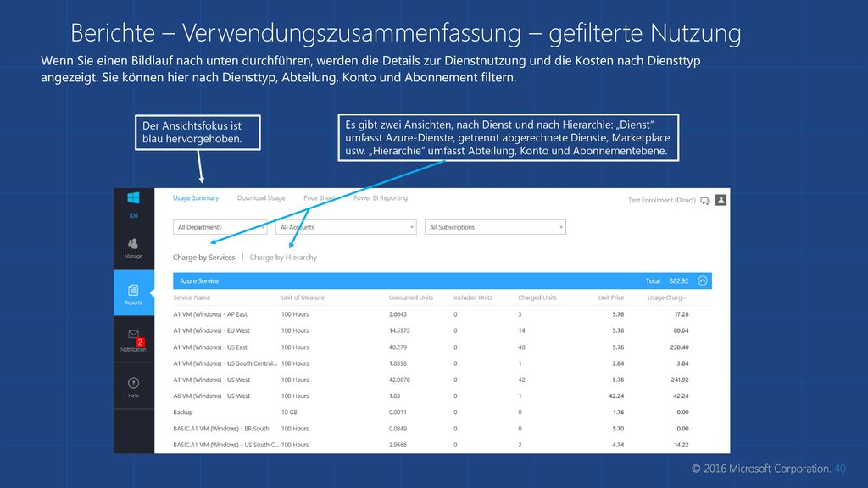
Task: Click the Charged Units column header
Action: point(537,297)
